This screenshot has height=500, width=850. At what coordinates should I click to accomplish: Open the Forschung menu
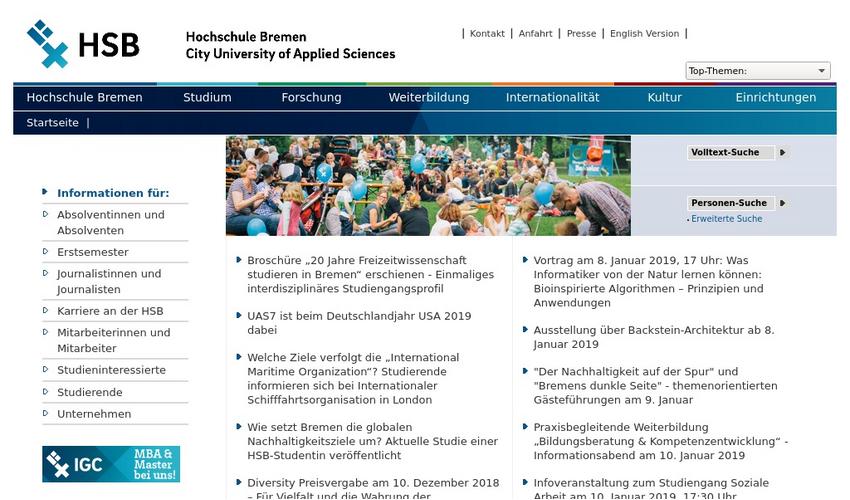click(311, 97)
